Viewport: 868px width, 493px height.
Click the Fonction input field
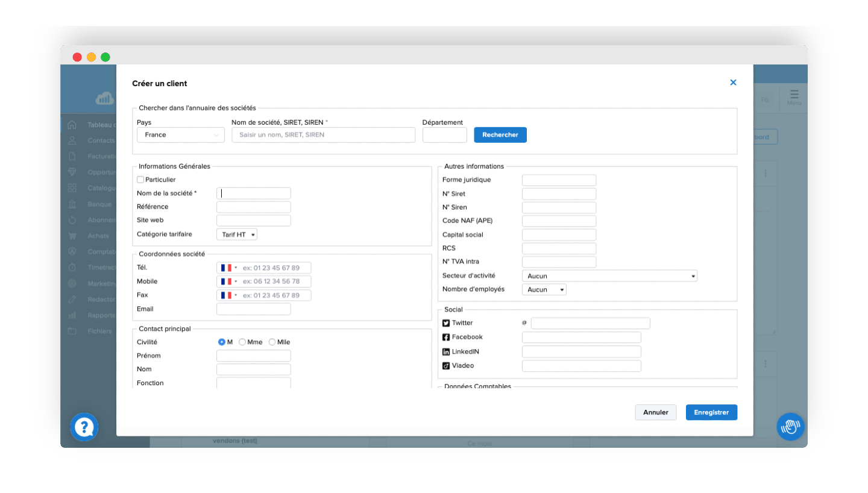(x=254, y=383)
